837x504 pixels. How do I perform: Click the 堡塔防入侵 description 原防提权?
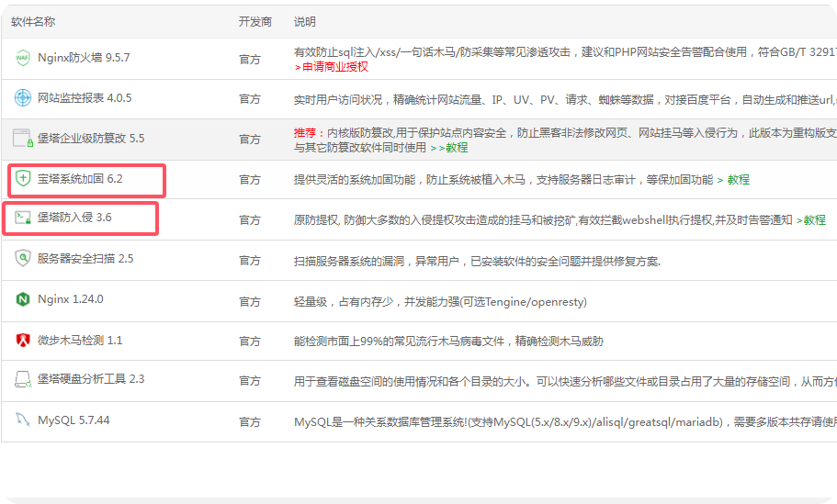pyautogui.click(x=543, y=220)
